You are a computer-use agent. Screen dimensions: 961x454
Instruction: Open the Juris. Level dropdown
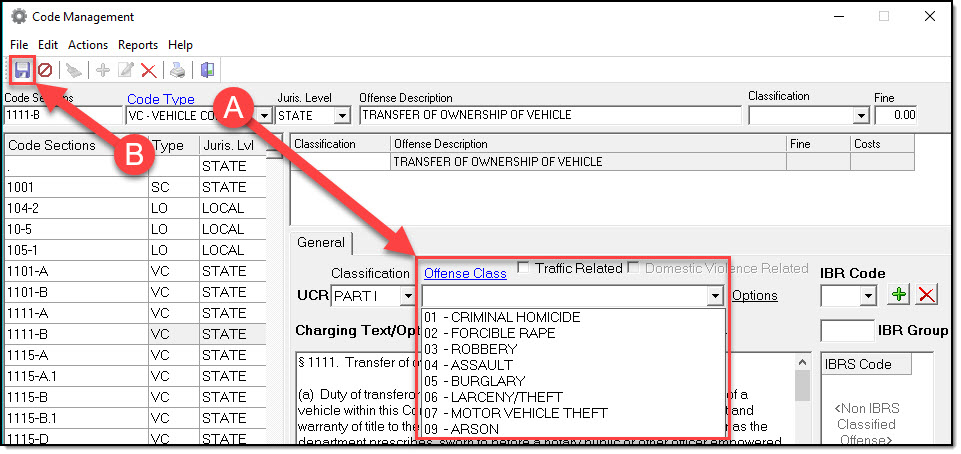tap(342, 116)
